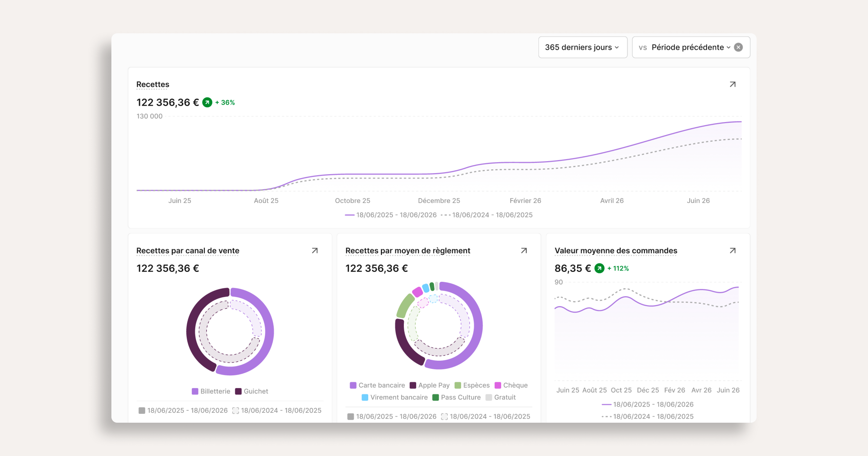
Task: Toggle the Carte bancaire legend swatch
Action: click(353, 385)
